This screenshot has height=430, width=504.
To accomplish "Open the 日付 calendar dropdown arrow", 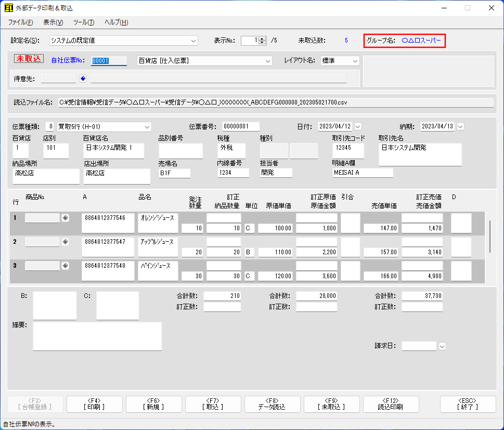I will coord(358,127).
